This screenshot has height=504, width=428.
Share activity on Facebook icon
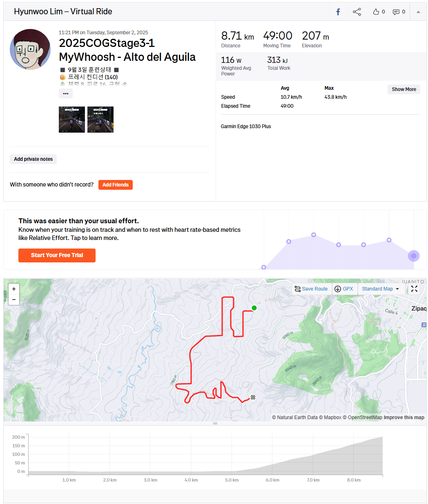338,12
